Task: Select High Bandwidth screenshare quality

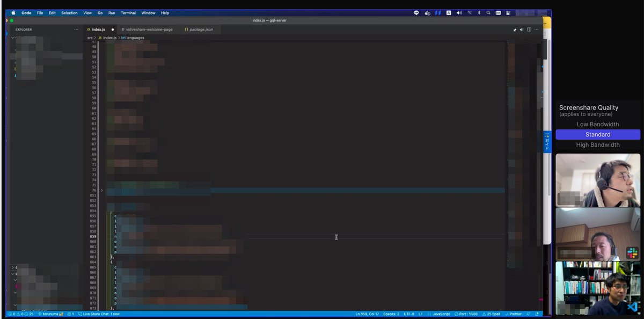Action: click(598, 145)
